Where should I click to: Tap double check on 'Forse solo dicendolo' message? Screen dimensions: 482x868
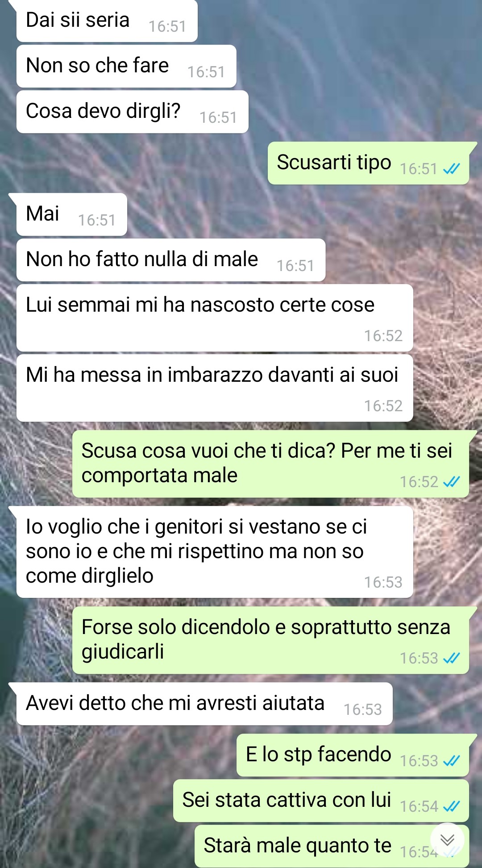[x=451, y=658]
